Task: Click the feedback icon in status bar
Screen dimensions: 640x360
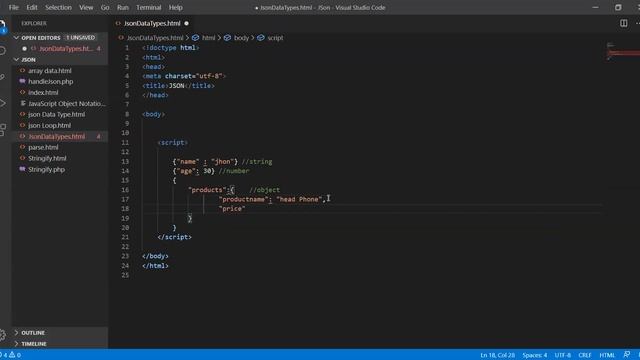Action: click(627, 355)
